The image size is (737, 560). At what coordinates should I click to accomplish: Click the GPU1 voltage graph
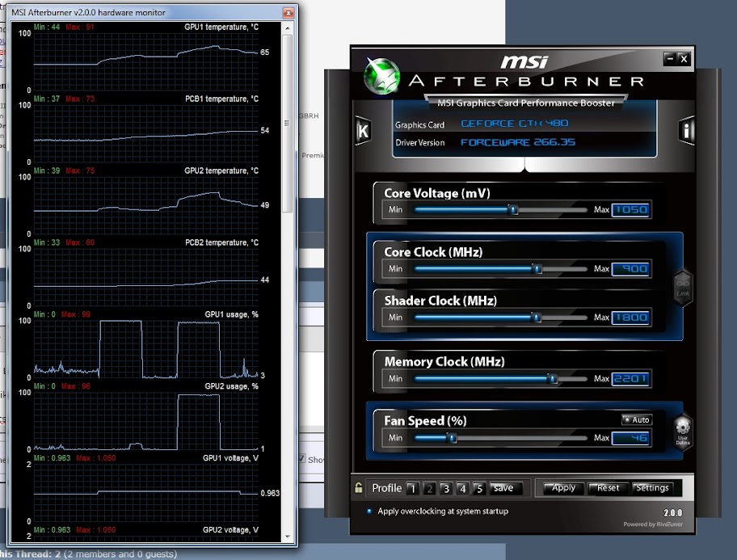[146, 493]
